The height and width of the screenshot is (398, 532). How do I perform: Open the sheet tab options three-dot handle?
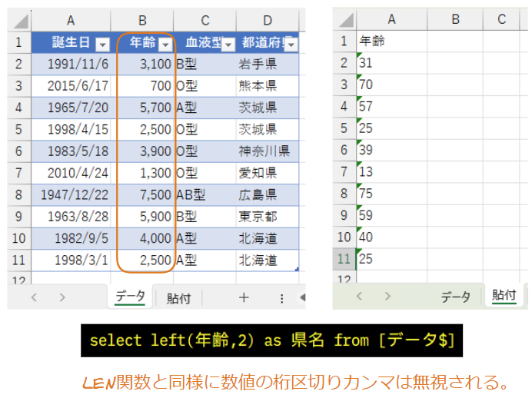[281, 298]
